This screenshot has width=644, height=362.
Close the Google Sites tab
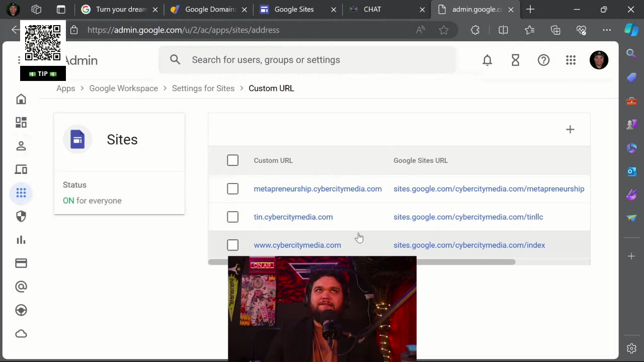click(x=334, y=10)
